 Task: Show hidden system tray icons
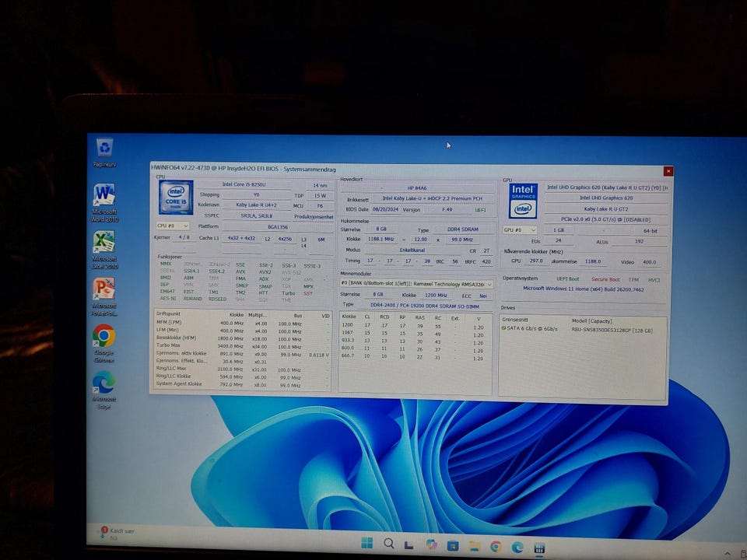728,553
